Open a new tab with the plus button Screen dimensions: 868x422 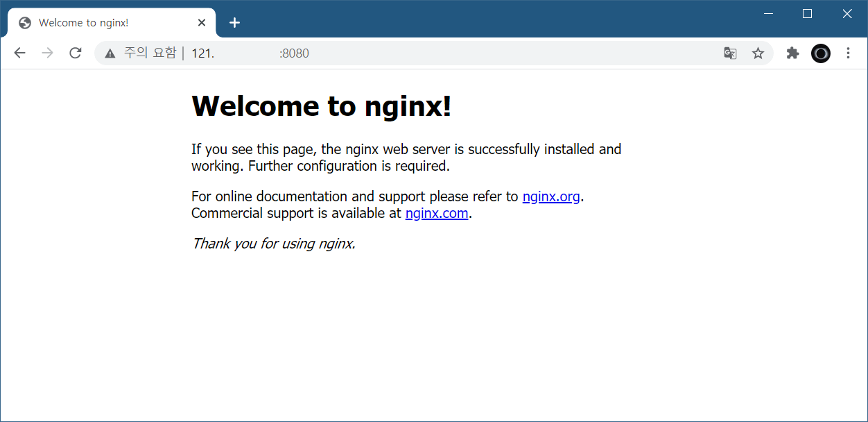[x=234, y=23]
